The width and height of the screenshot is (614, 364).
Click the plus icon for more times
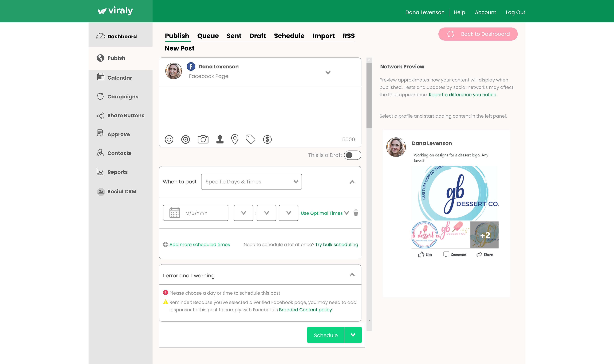[x=166, y=244]
